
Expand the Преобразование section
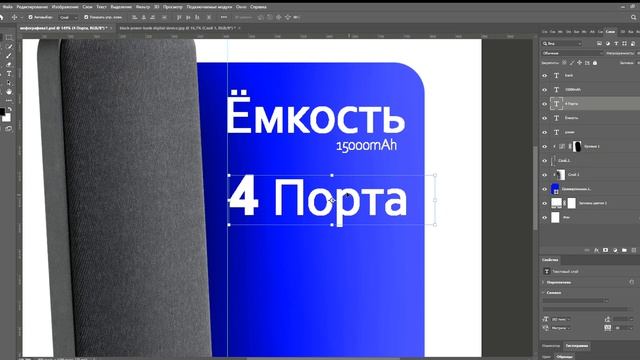(x=543, y=282)
